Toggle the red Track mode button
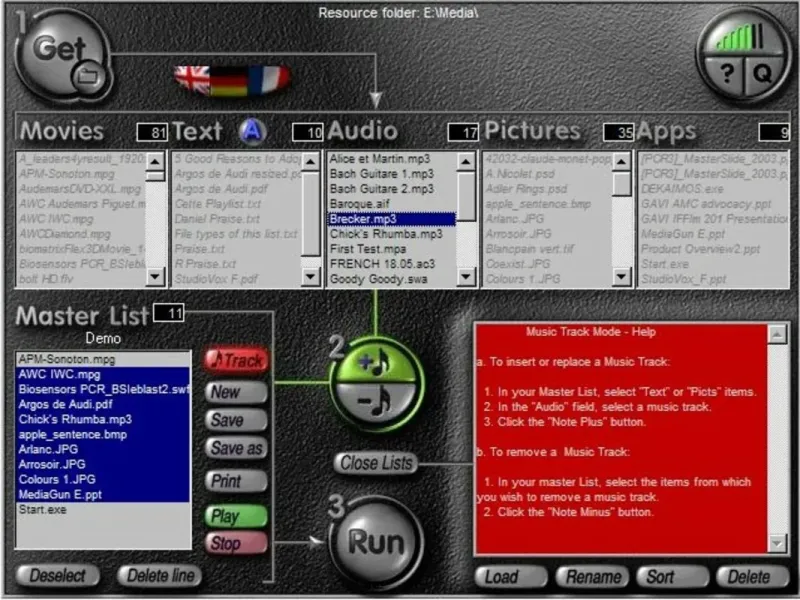The width and height of the screenshot is (800, 600). click(x=237, y=361)
